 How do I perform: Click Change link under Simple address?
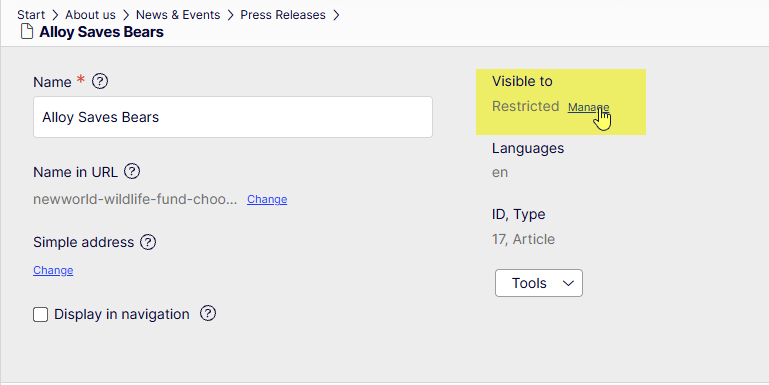[x=53, y=270]
